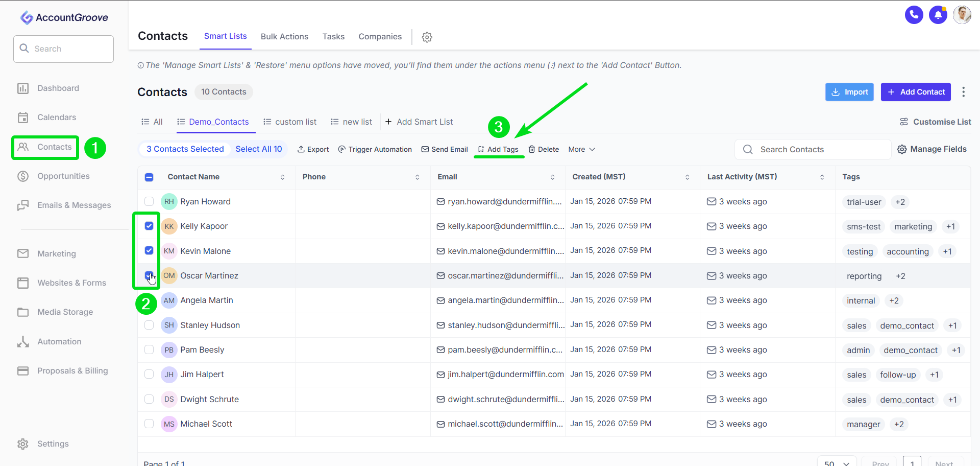This screenshot has height=466, width=980.
Task: Switch to Bulk Actions tab
Action: pos(285,37)
